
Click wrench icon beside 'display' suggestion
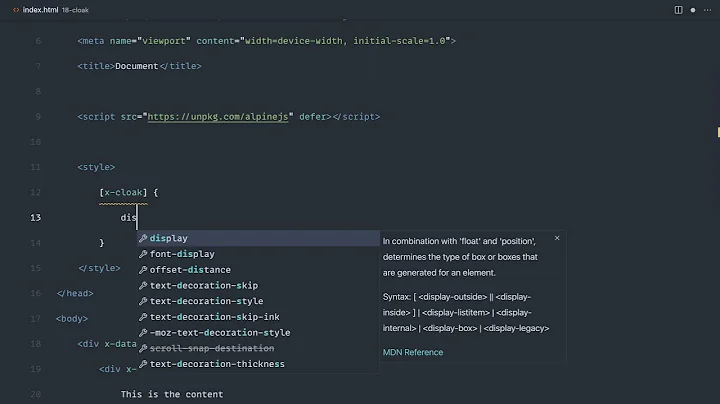pos(143,238)
